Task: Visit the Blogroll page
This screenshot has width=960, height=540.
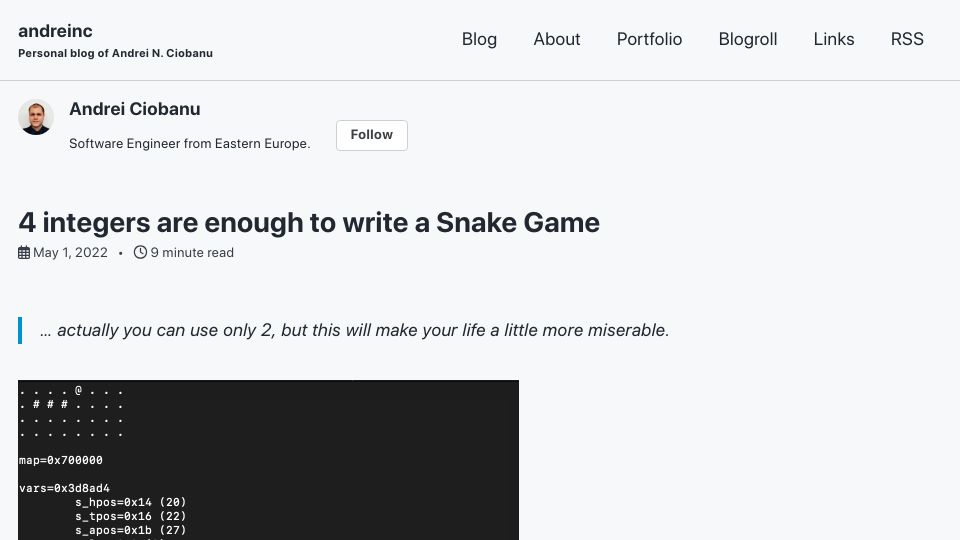Action: tap(748, 39)
